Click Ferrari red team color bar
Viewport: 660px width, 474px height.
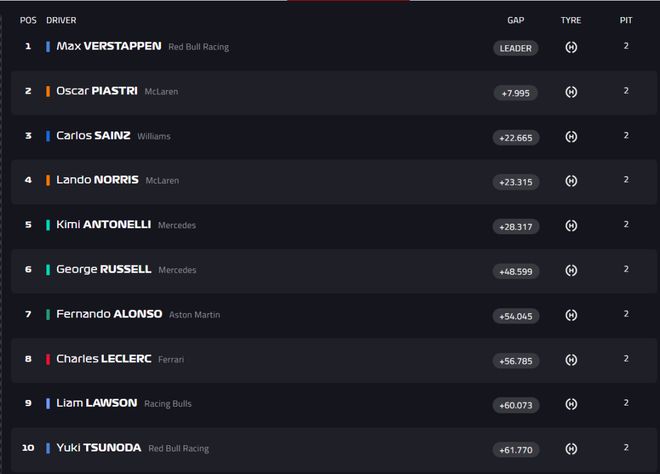pos(48,359)
